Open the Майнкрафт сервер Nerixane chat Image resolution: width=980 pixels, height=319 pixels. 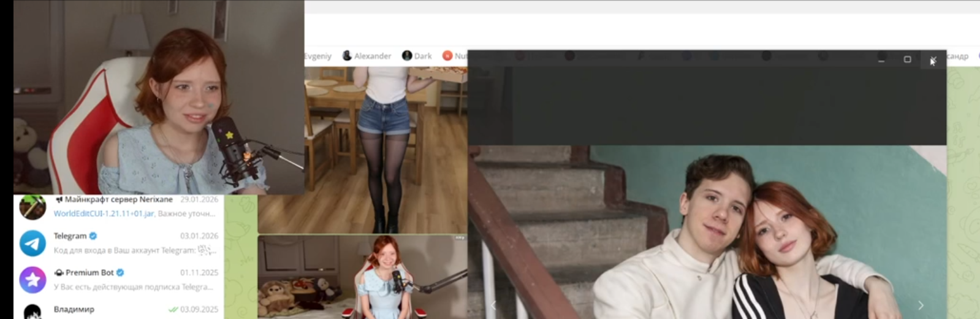tap(118, 207)
